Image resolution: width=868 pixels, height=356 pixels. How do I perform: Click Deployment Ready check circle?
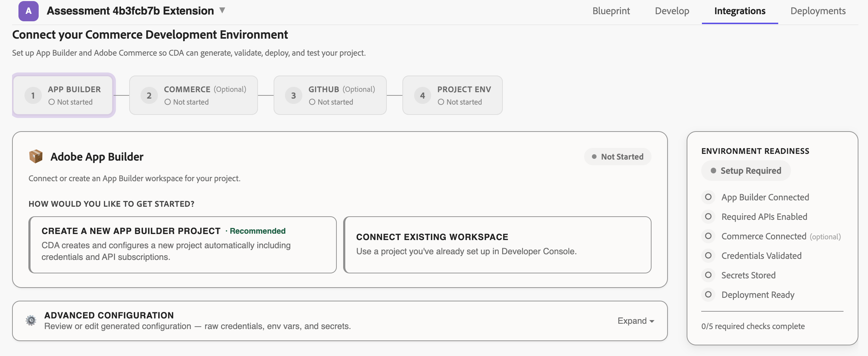pos(708,295)
